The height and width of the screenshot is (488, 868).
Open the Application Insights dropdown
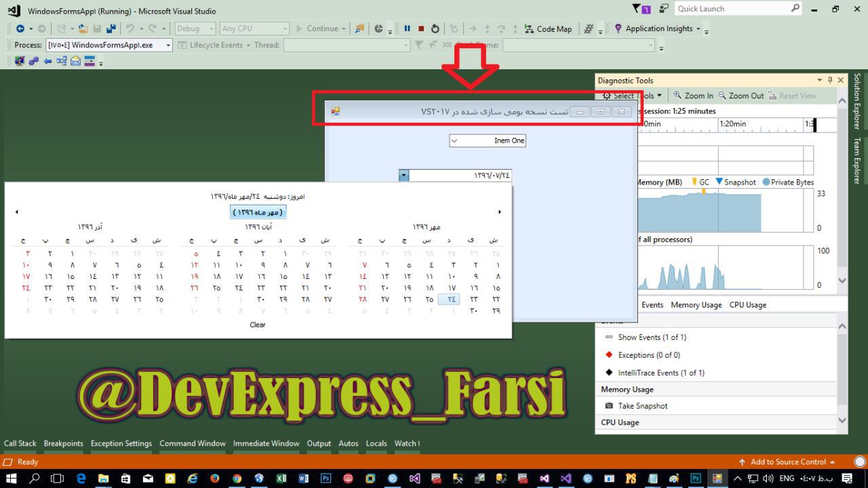coord(698,29)
